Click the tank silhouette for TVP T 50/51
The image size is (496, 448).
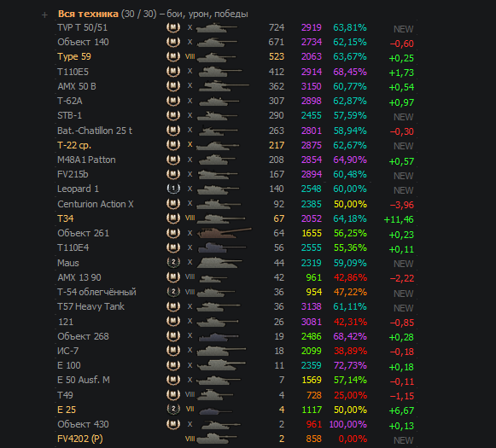coord(216,28)
